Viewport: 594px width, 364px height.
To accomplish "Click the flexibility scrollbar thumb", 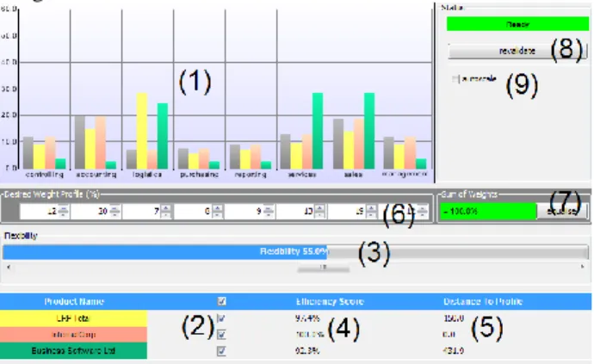I will click(323, 268).
